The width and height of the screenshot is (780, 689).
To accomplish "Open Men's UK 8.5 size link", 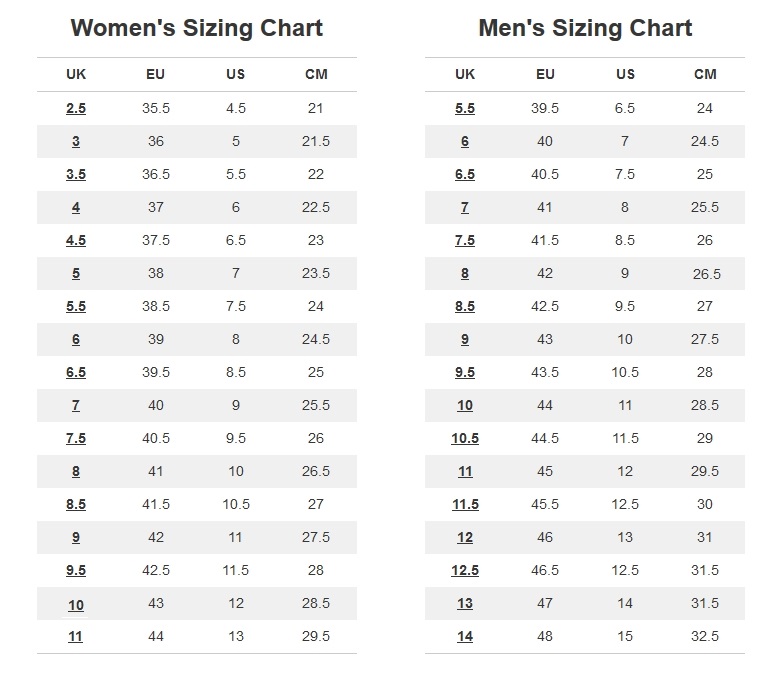I will tap(465, 306).
